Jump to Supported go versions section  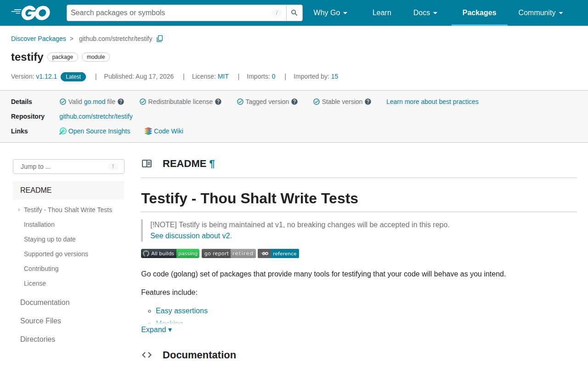(x=56, y=254)
